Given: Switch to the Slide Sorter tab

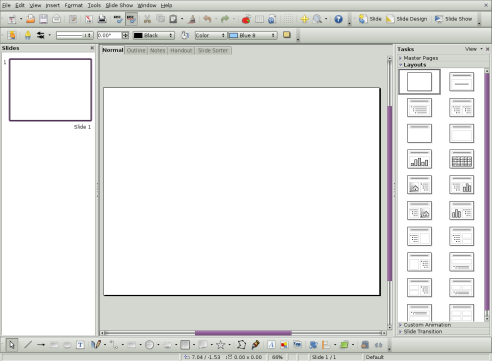Looking at the screenshot, I should (x=213, y=50).
